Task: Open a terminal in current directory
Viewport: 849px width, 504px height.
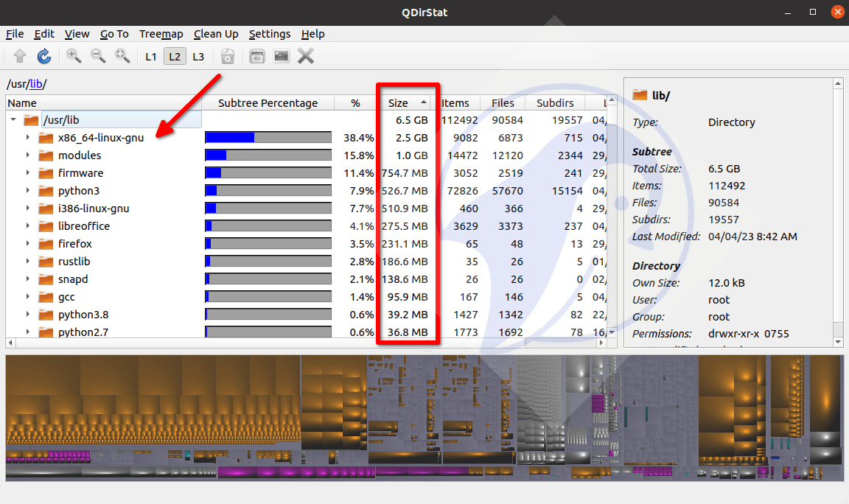Action: [x=281, y=56]
